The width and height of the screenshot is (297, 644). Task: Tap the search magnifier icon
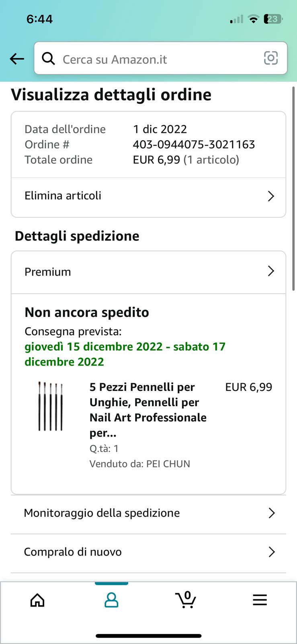(49, 59)
